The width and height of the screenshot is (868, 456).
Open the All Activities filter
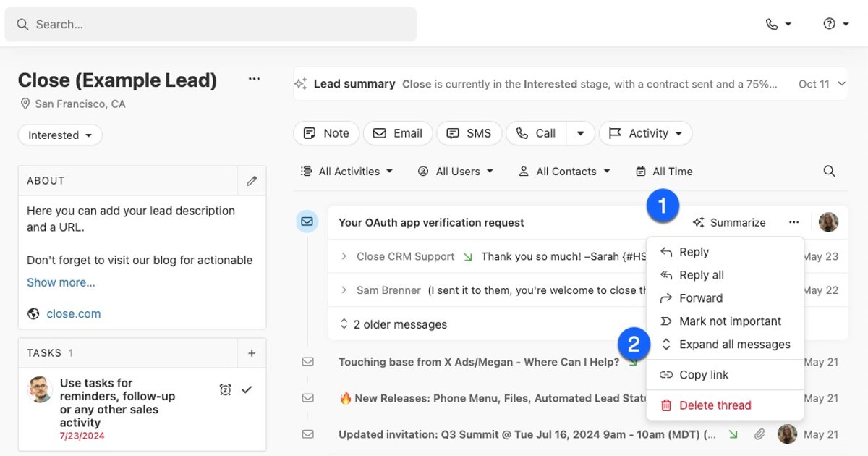coord(347,172)
